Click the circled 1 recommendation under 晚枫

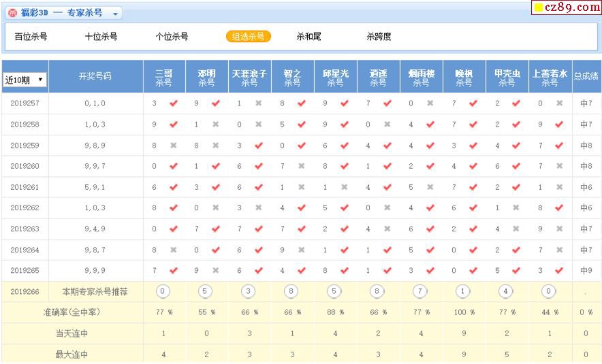464,291
